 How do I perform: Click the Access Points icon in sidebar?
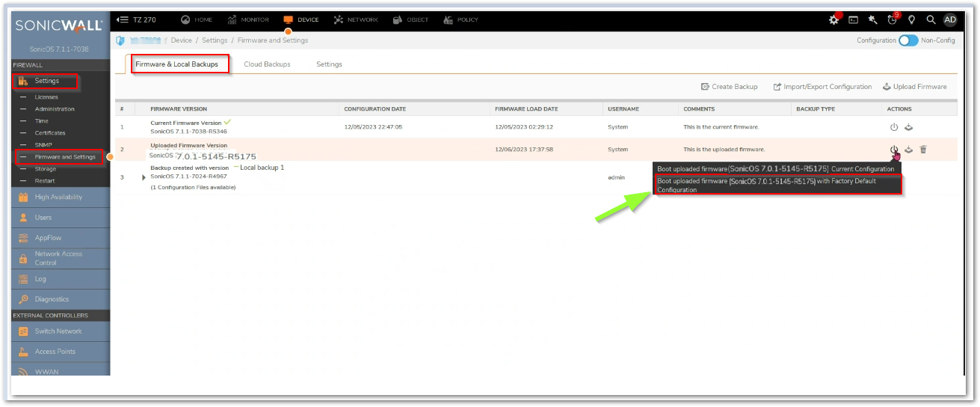coord(23,352)
